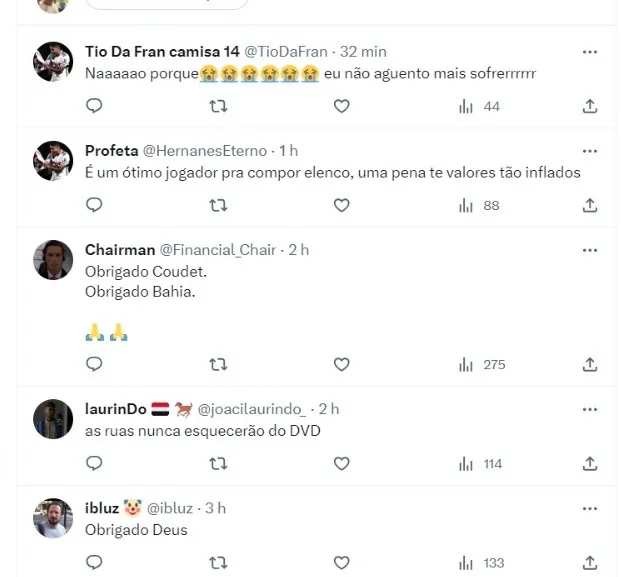Expand more options on laurinDo's tweet
Viewport: 621px width, 577px height.
click(590, 409)
